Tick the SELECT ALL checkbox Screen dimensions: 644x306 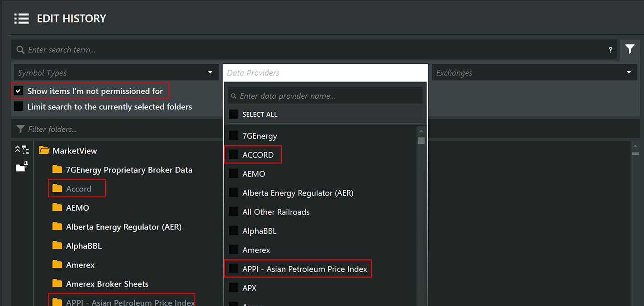point(233,114)
